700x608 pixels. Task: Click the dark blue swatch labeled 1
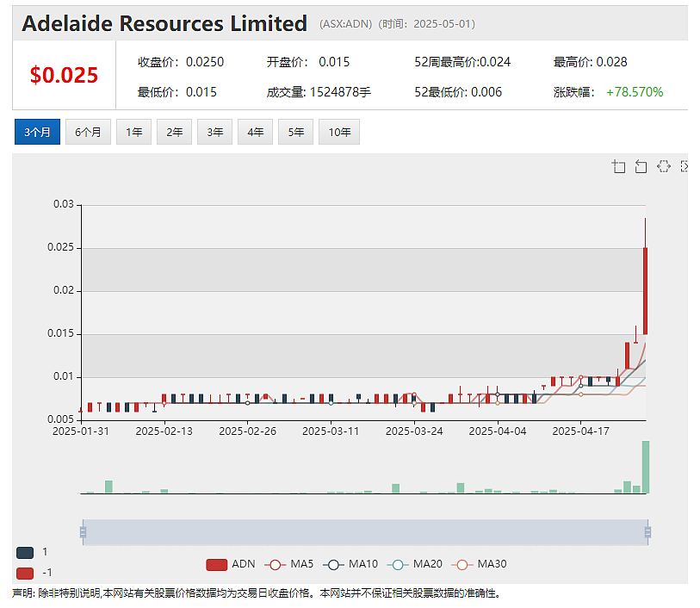click(x=25, y=553)
